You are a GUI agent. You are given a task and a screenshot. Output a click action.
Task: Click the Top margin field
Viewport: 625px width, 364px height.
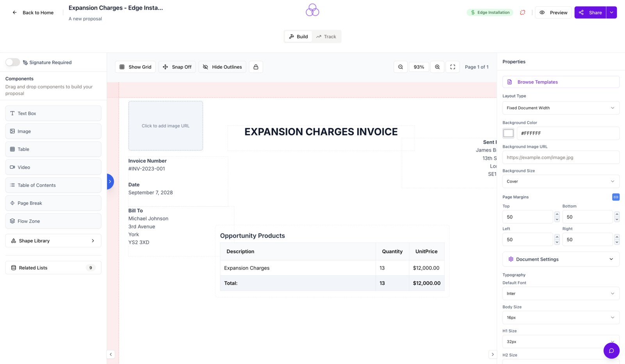click(528, 217)
